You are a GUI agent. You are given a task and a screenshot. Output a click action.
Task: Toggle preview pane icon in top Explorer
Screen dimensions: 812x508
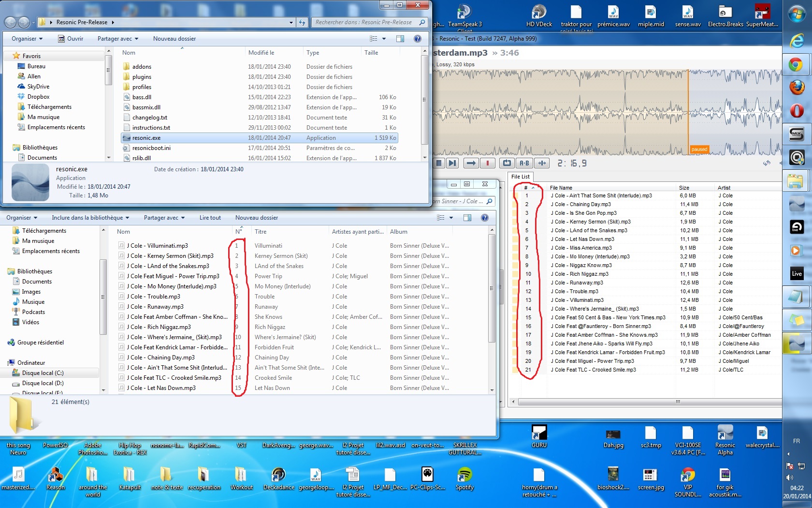(x=400, y=39)
